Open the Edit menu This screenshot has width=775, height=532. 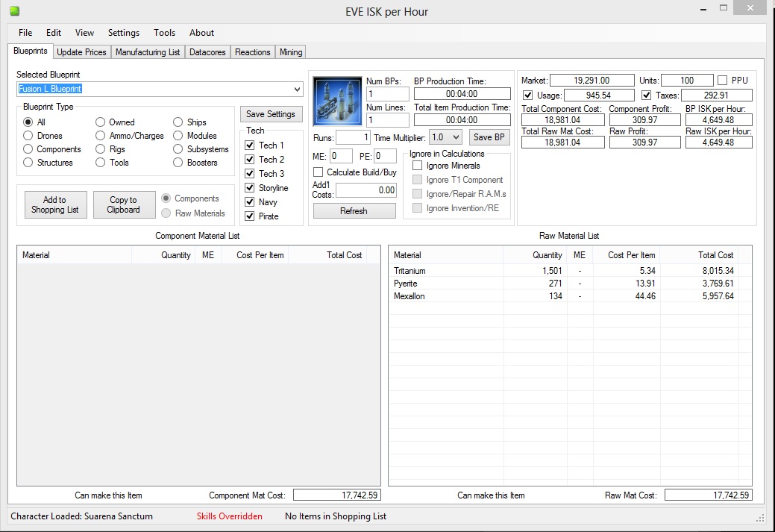point(54,33)
